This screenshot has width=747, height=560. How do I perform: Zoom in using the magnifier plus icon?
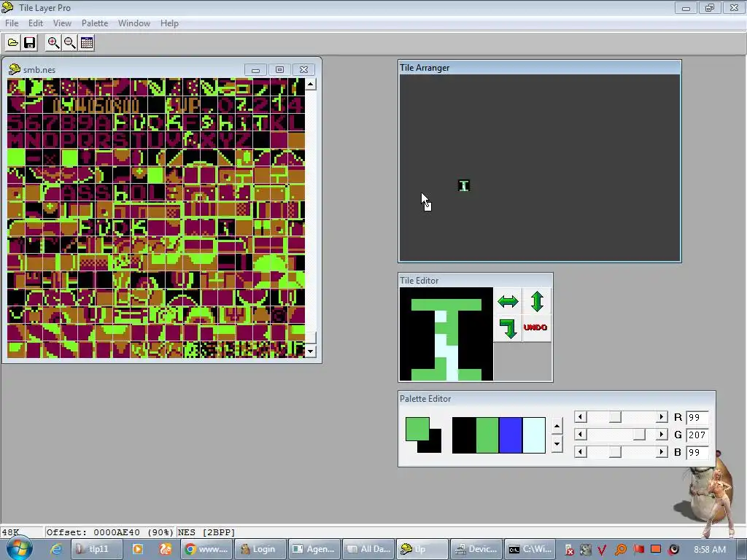53,43
